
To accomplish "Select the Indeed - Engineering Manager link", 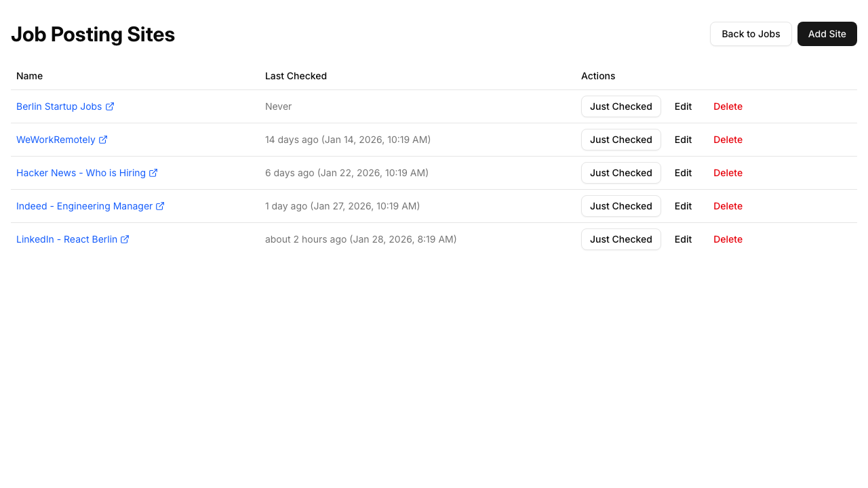I will tap(84, 206).
